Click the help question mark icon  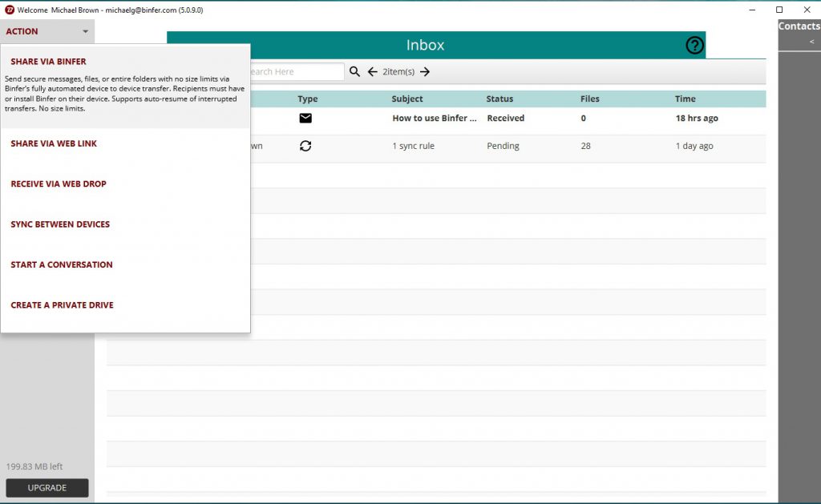[x=694, y=46]
